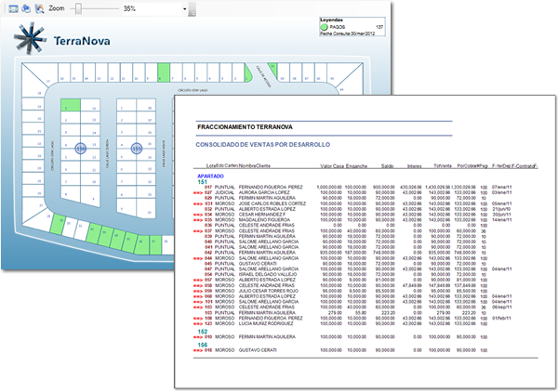The height and width of the screenshot is (392, 558).
Task: Click CESAR HERNANDEZ F client name
Action: (262, 215)
